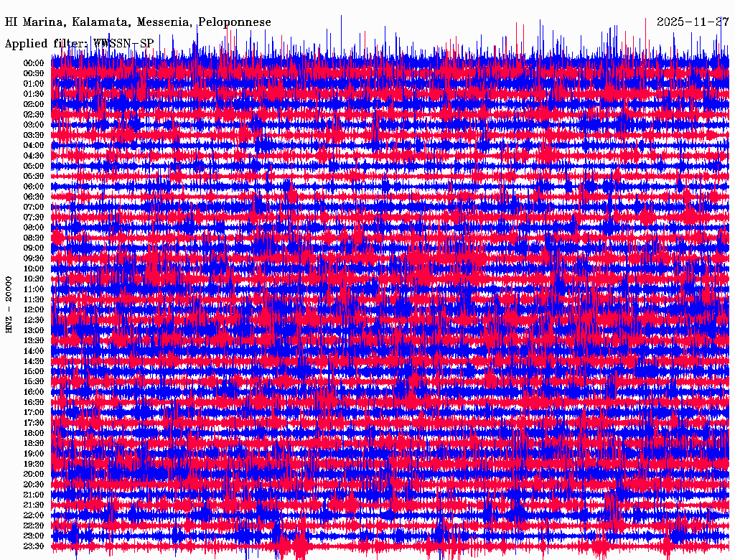Select the 11:30 time label

(34, 299)
